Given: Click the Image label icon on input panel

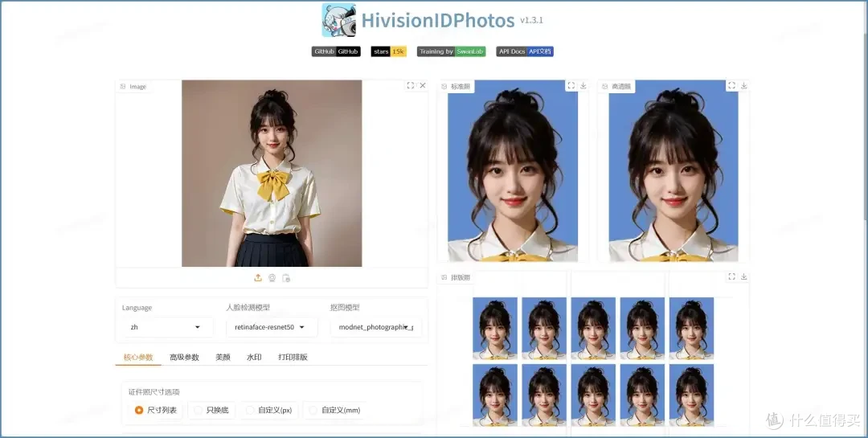Looking at the screenshot, I should point(123,86).
